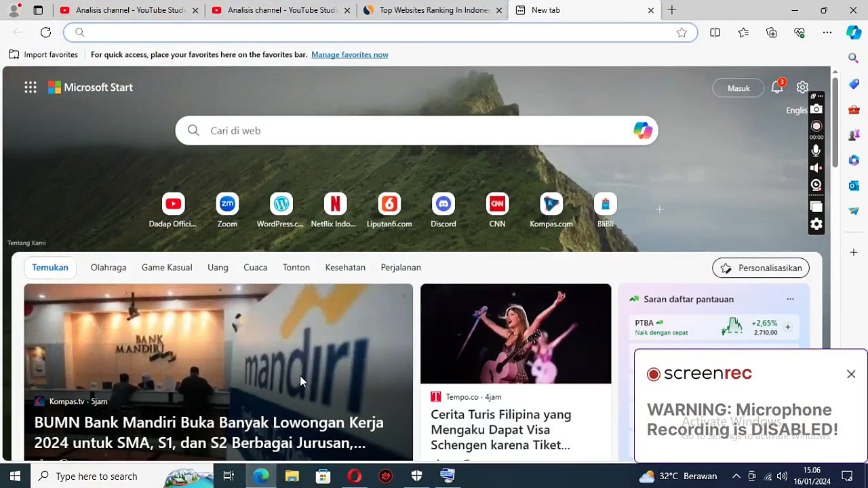
Task: Open ScreenRec settings gear
Action: pos(816,224)
